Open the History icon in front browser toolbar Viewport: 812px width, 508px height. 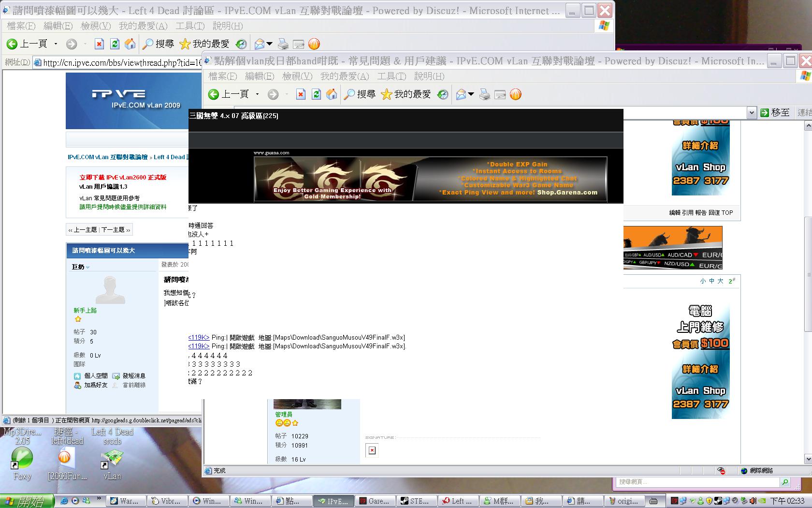point(443,95)
